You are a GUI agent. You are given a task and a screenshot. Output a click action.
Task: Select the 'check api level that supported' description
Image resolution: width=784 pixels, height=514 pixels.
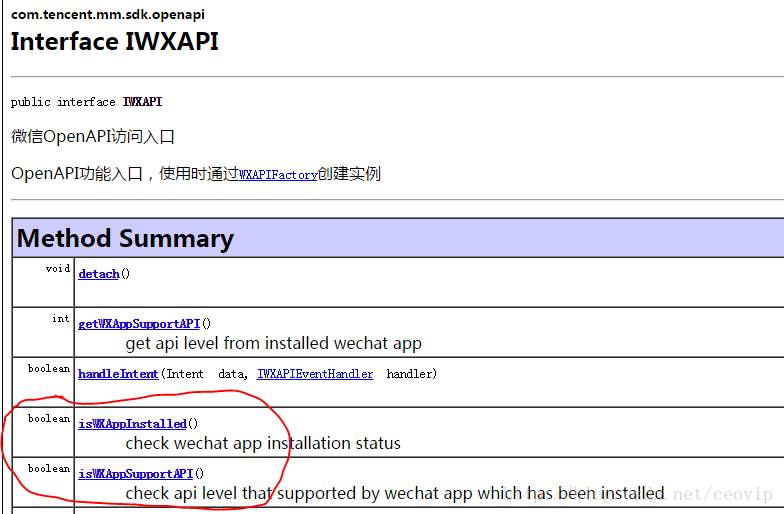(x=395, y=494)
